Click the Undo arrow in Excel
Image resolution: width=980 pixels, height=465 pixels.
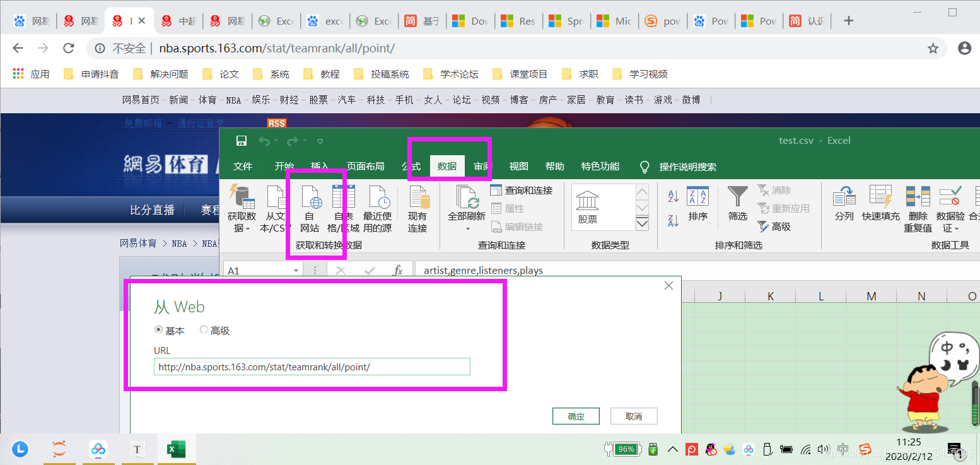tap(265, 141)
